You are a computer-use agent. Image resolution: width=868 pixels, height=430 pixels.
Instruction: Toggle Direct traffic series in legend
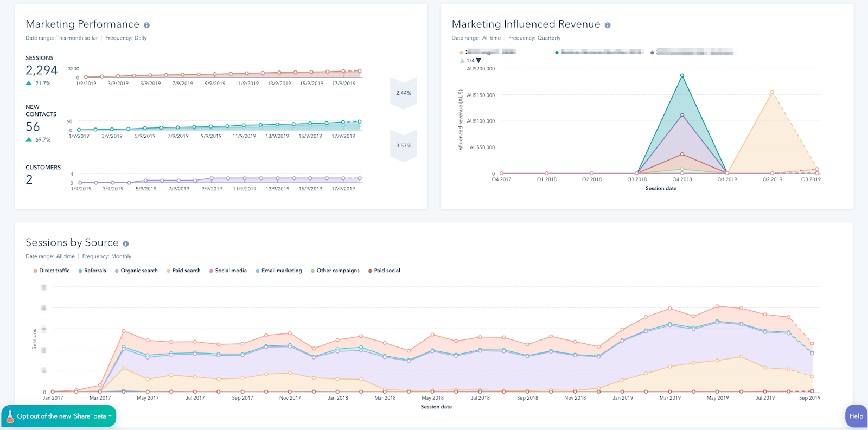(52, 271)
